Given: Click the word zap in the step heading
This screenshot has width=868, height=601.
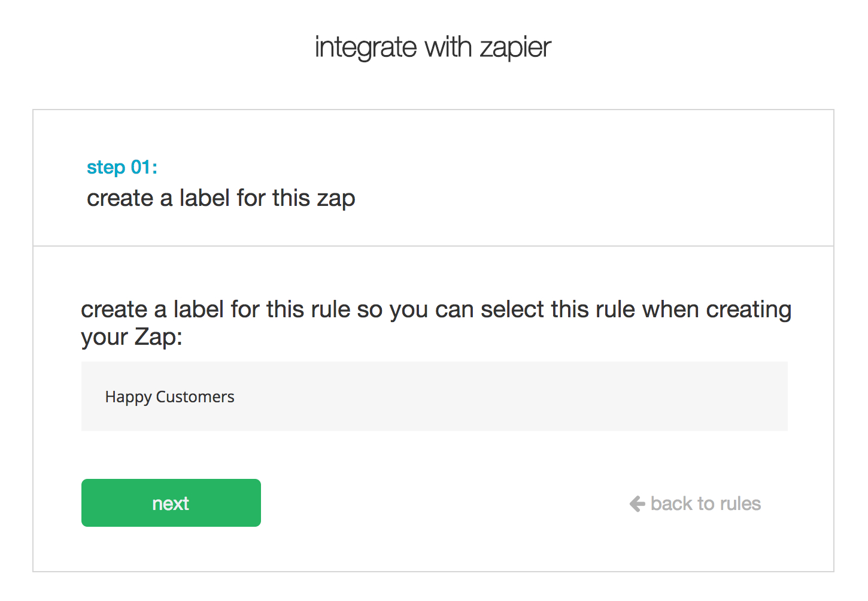Looking at the screenshot, I should [x=336, y=199].
